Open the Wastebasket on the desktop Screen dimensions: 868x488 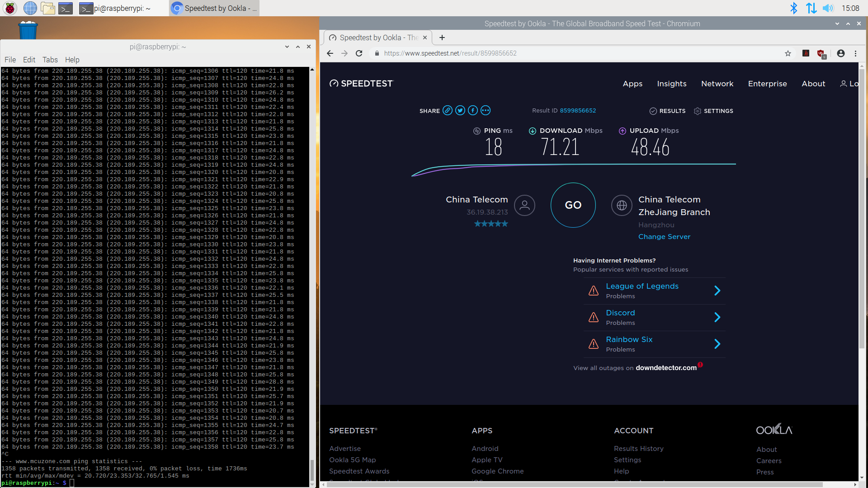pyautogui.click(x=28, y=30)
